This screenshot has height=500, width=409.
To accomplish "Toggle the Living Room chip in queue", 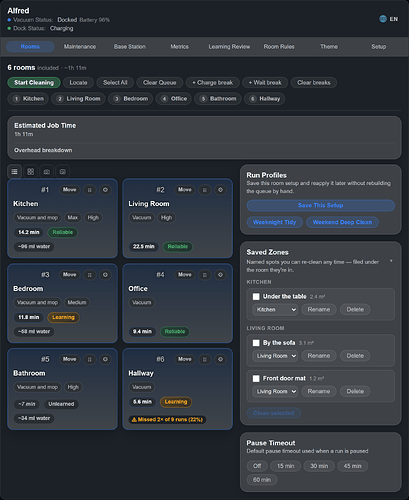I will pos(78,99).
